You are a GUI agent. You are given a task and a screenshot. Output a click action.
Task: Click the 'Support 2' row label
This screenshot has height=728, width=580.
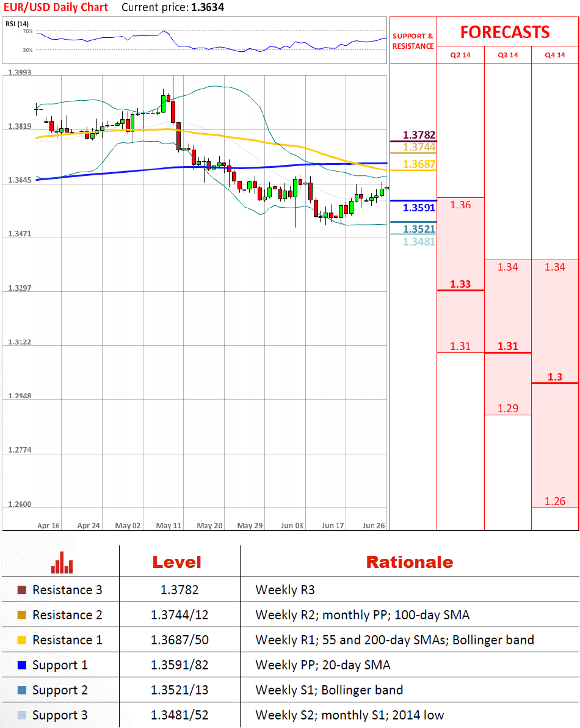click(60, 690)
